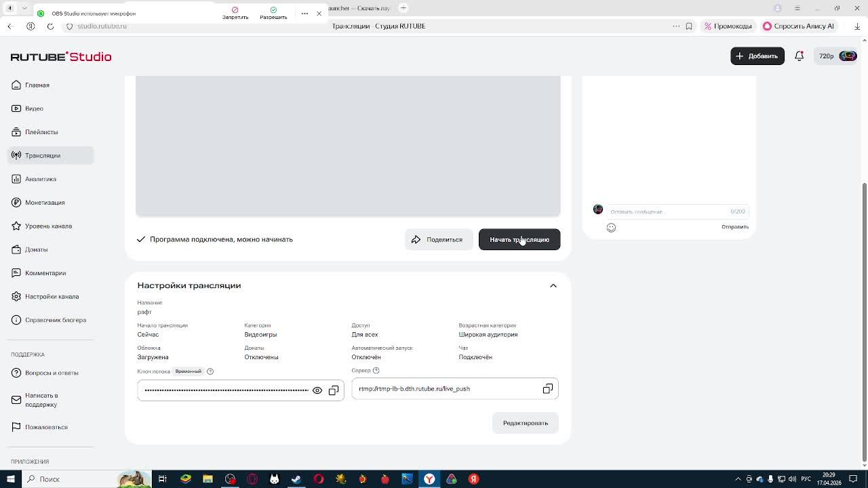
Task: Copy the server URL
Action: point(548,389)
